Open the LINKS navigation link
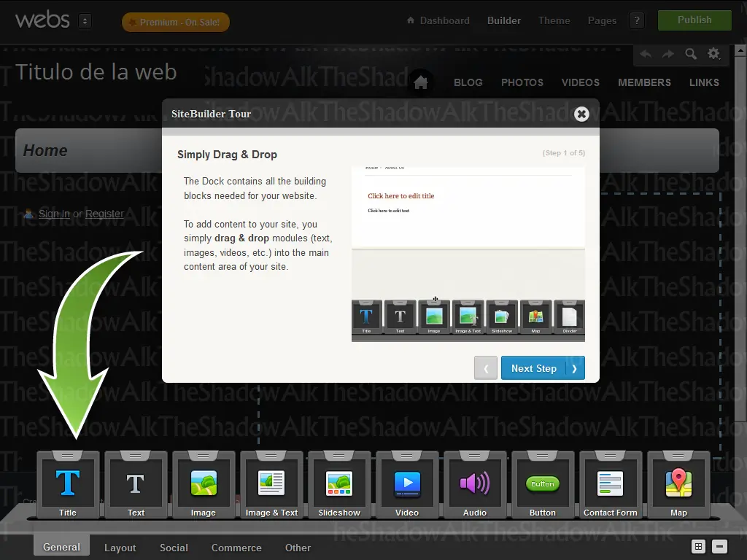The width and height of the screenshot is (747, 560). pyautogui.click(x=704, y=82)
